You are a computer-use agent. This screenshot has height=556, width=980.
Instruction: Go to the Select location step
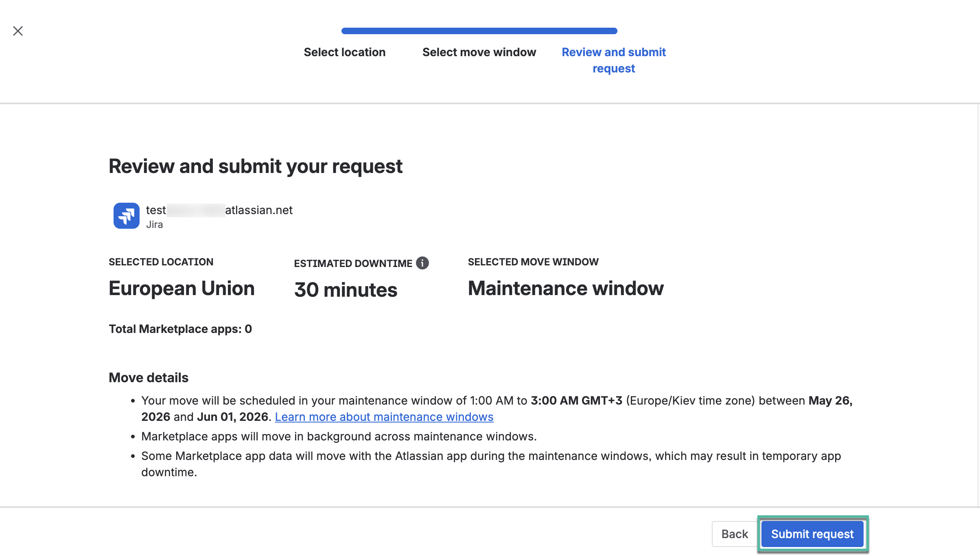(x=344, y=52)
